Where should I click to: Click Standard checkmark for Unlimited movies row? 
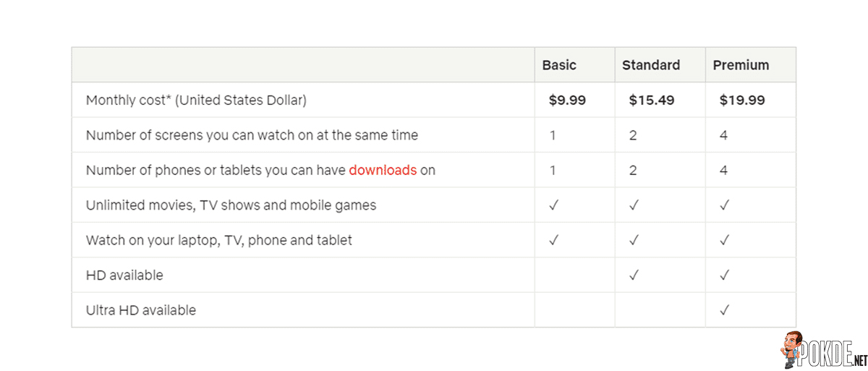tap(634, 205)
